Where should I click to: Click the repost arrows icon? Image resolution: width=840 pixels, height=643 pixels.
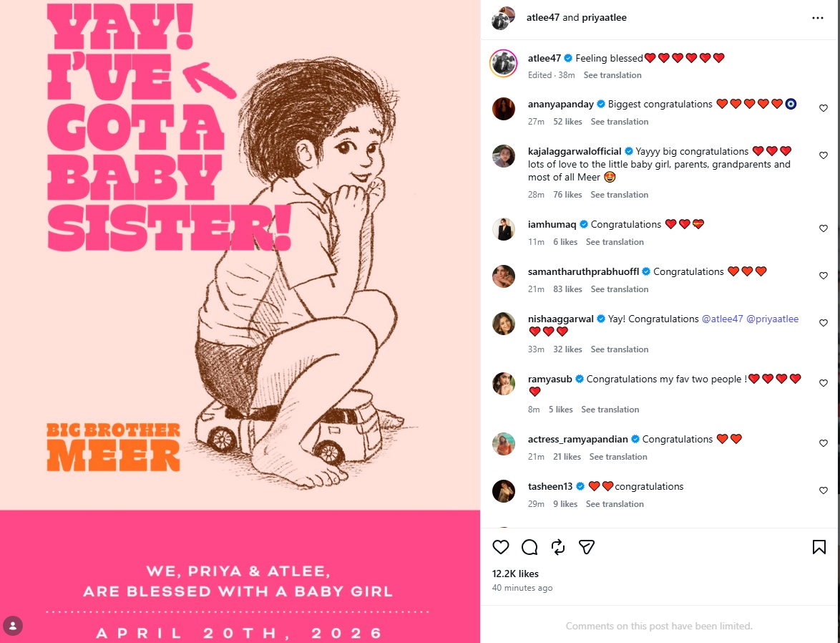pos(557,546)
